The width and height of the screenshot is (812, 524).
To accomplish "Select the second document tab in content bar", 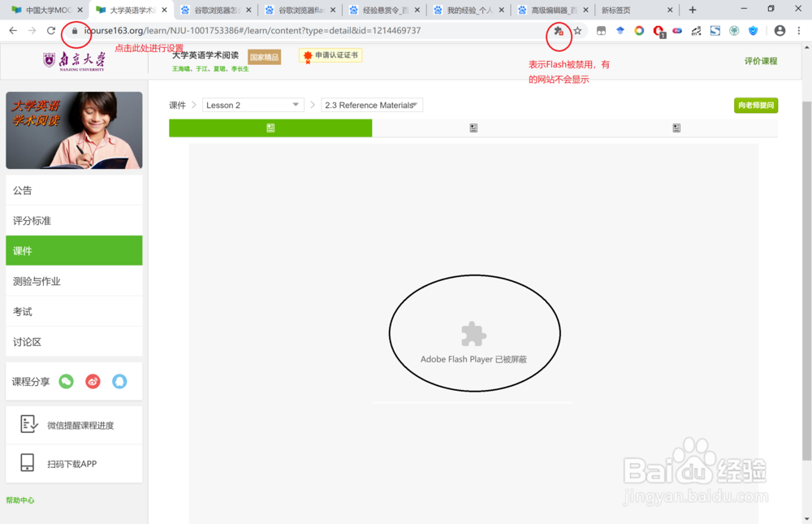I will (473, 128).
